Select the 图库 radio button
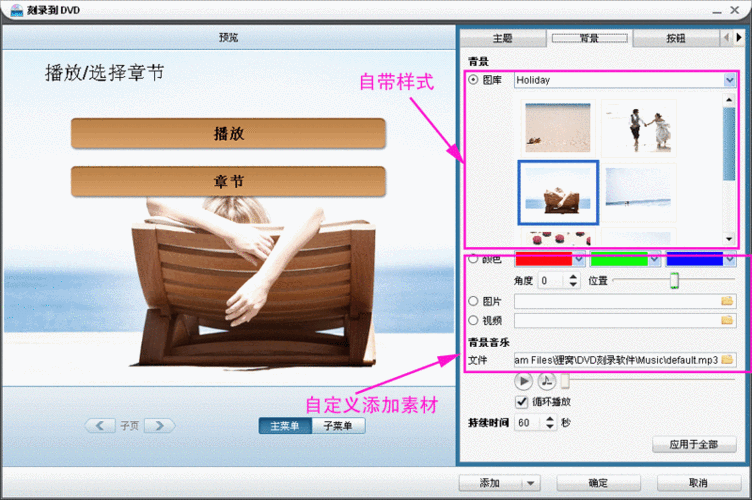Screen dimensions: 752x500 [473, 80]
